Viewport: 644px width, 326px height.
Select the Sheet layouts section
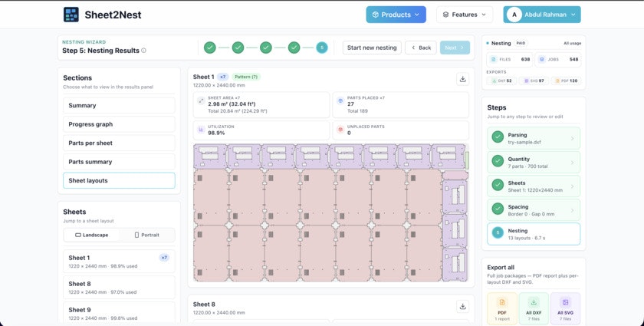[x=119, y=180]
